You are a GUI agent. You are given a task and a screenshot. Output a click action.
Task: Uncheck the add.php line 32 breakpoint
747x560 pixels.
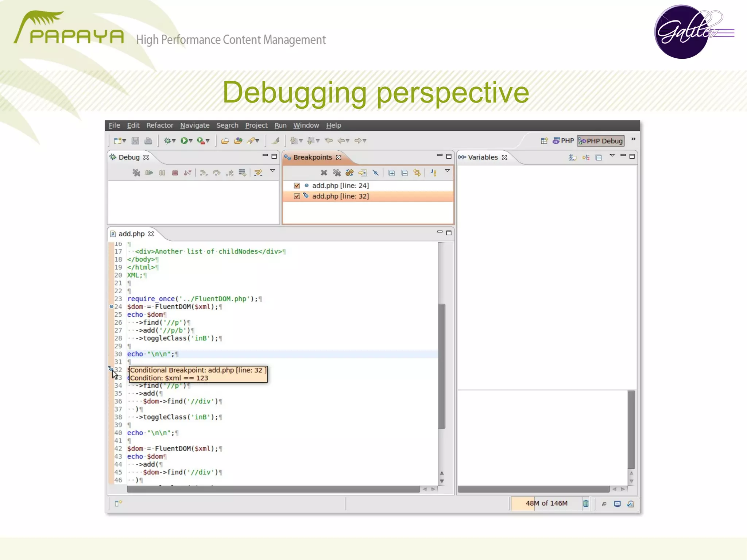point(297,196)
